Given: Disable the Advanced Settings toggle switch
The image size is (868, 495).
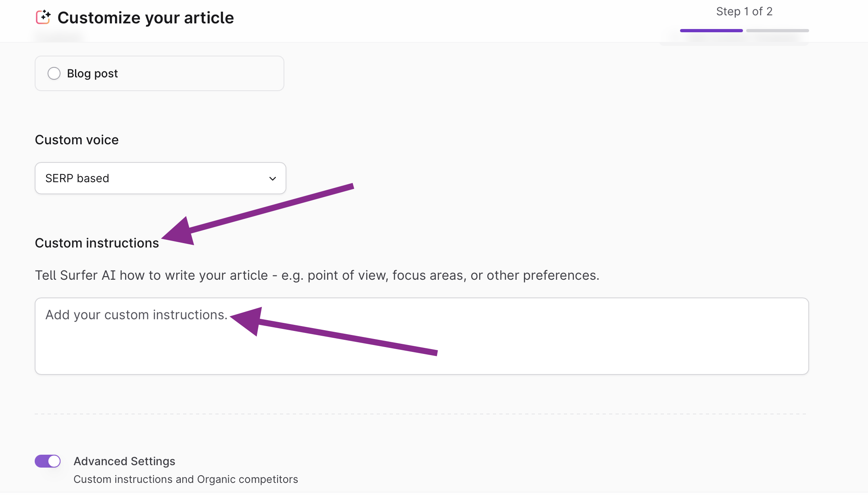Looking at the screenshot, I should tap(48, 461).
